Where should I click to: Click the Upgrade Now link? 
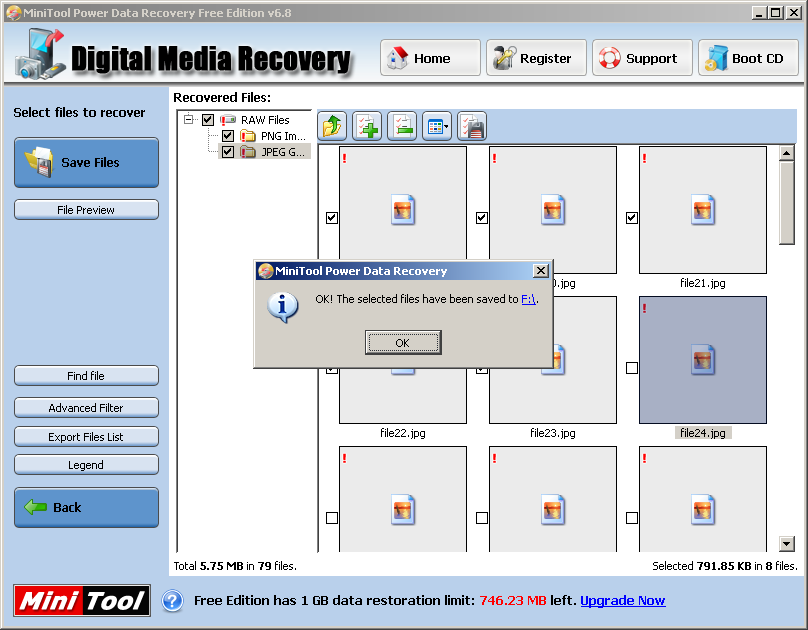(622, 601)
